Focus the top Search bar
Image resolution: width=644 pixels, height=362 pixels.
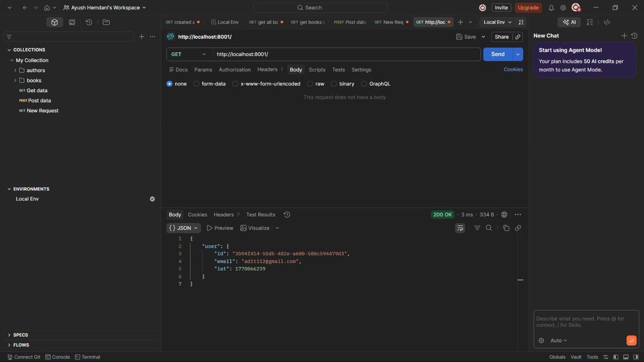click(x=320, y=8)
